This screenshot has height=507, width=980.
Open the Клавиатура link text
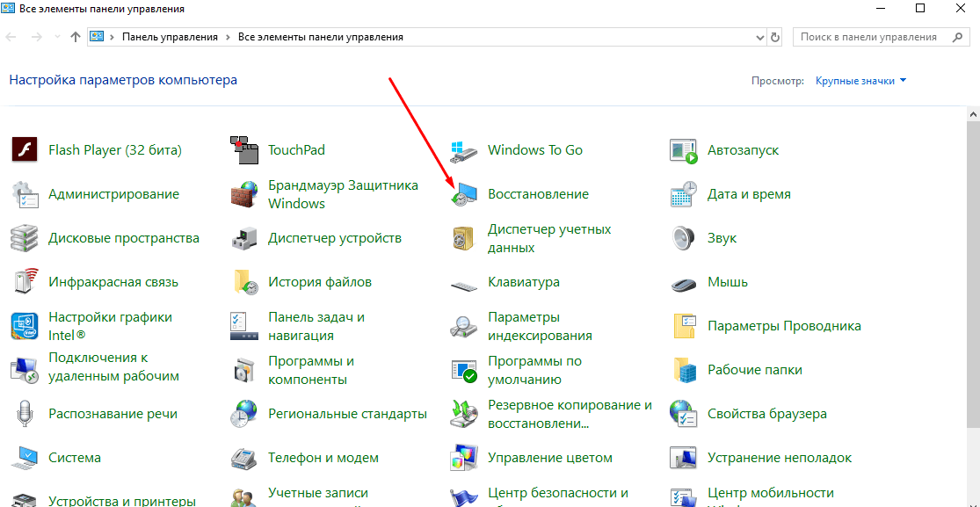click(524, 282)
